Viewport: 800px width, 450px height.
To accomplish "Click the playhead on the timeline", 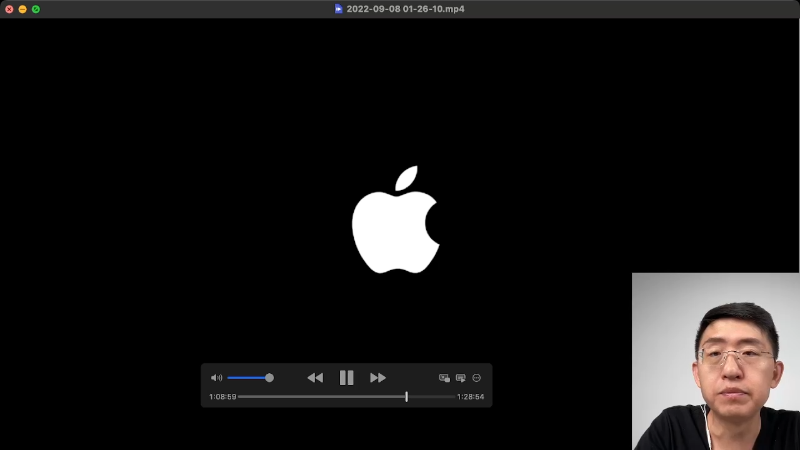I will click(x=407, y=396).
